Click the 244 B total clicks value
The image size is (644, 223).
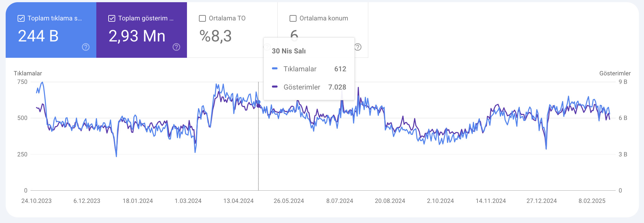click(x=38, y=36)
